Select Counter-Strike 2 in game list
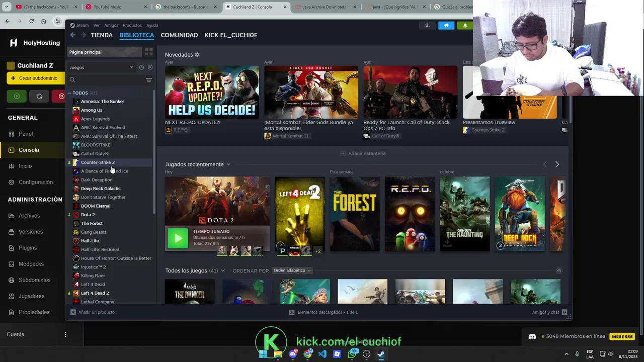Screen dimensions: 644x362 point(110,162)
